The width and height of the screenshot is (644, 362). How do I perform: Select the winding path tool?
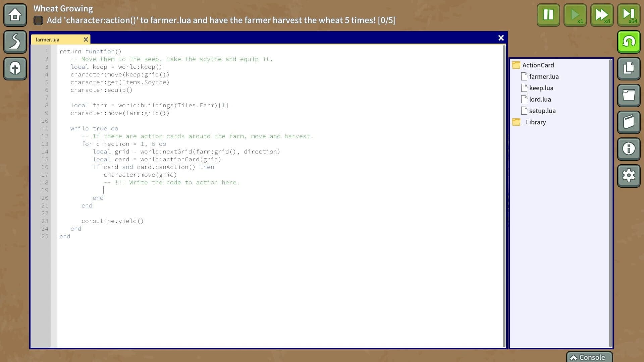(x=15, y=42)
